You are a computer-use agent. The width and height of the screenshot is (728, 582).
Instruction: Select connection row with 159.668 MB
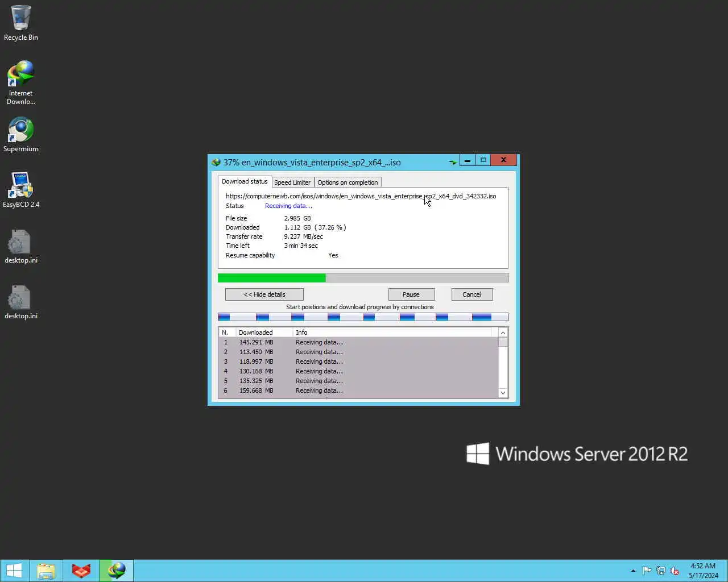pos(358,390)
